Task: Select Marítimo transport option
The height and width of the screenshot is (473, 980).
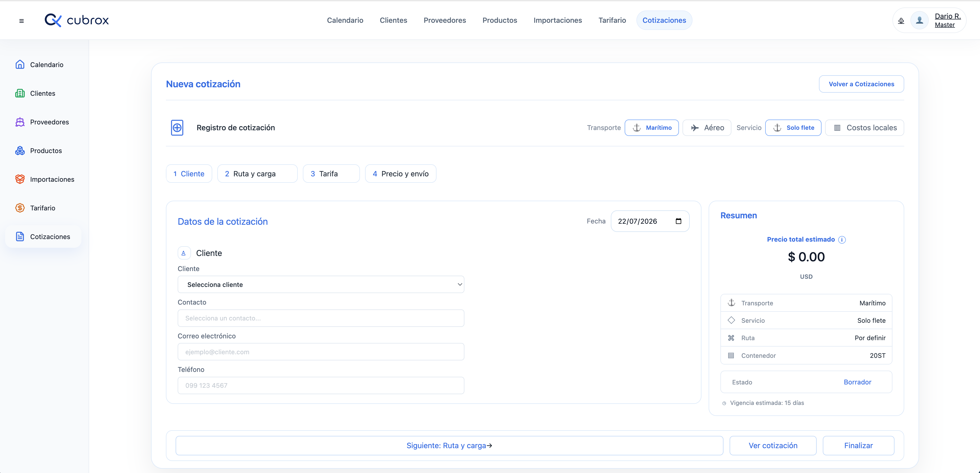Action: coord(652,127)
